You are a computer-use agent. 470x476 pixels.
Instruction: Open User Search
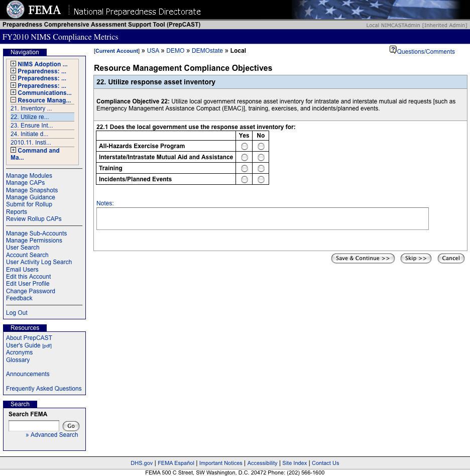(23, 248)
